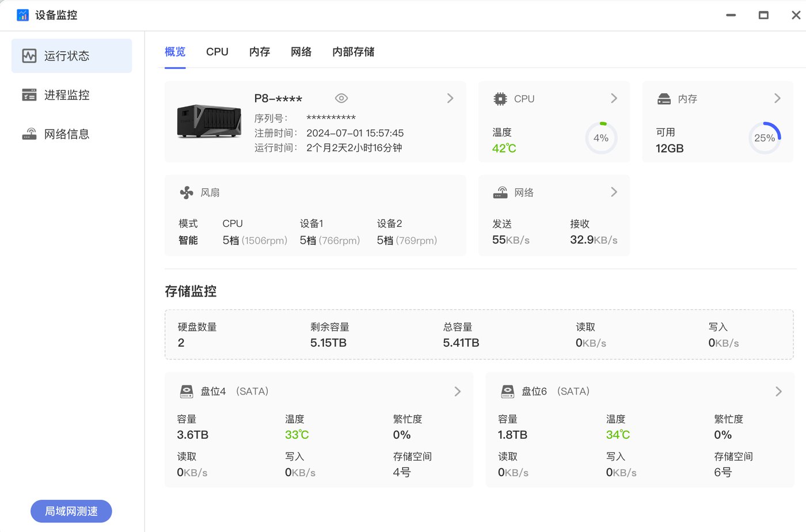This screenshot has height=532, width=806.
Task: Toggle the eye icon to reveal device name
Action: coord(341,98)
